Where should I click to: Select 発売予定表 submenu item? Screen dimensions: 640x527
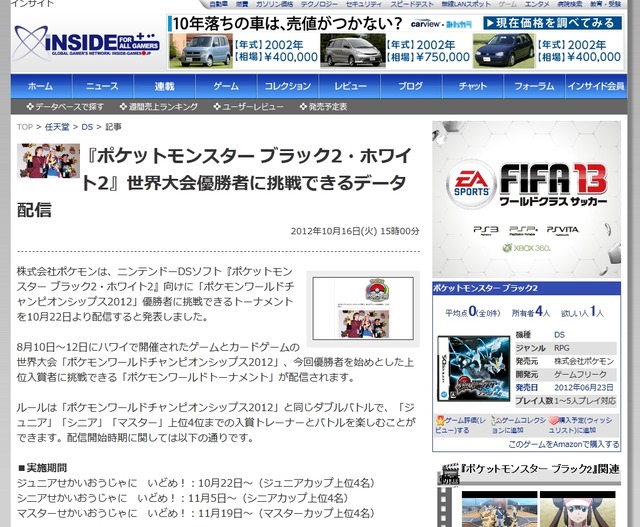(323, 107)
